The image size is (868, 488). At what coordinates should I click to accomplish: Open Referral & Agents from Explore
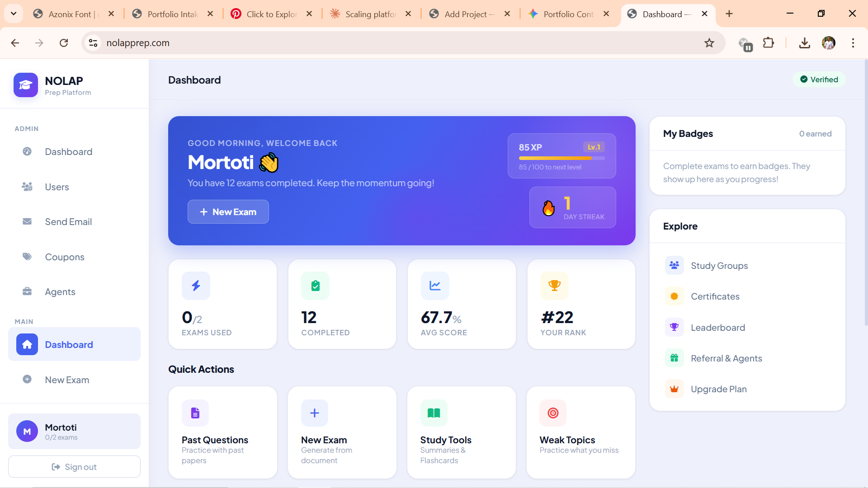coord(747,358)
